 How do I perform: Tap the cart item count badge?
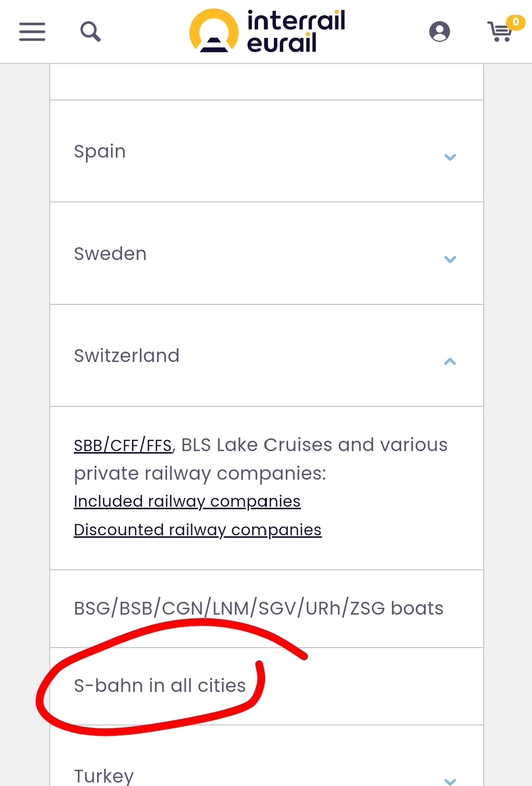516,22
